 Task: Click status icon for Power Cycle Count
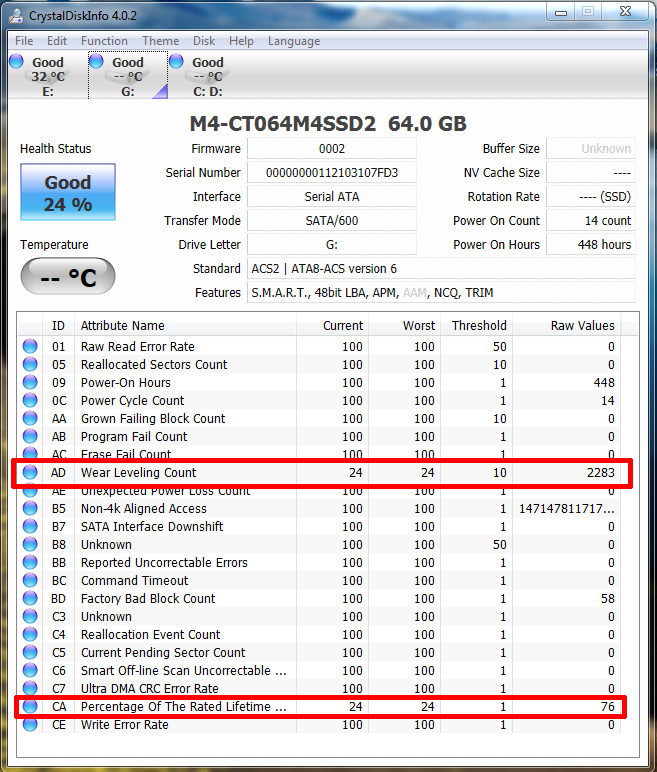pos(30,400)
